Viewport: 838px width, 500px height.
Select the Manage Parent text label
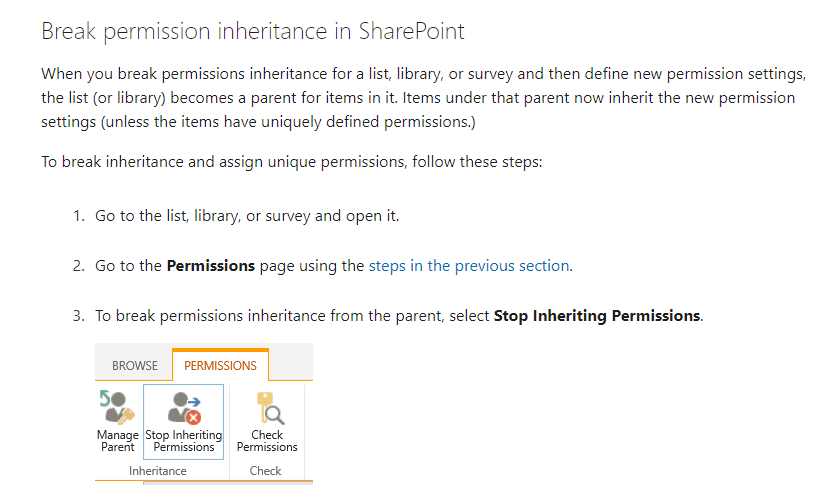point(118,441)
